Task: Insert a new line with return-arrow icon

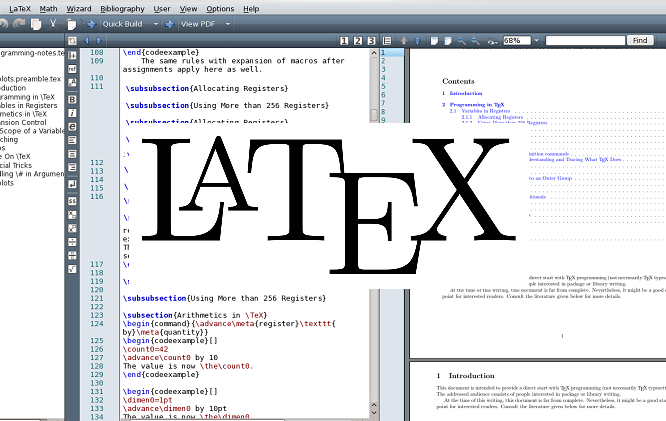Action: click(72, 184)
